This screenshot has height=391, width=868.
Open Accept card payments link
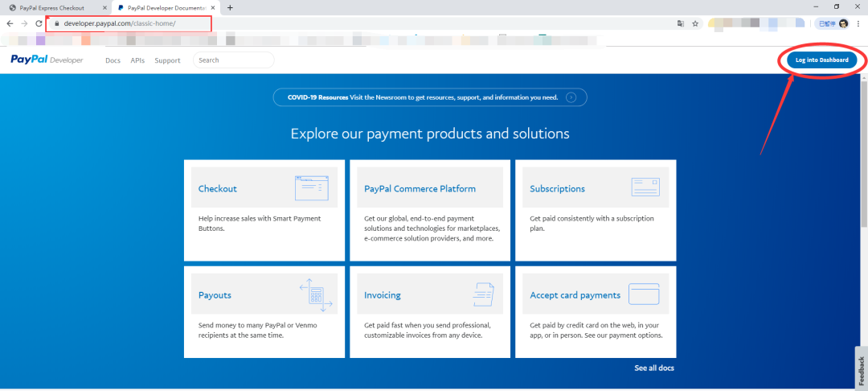575,295
